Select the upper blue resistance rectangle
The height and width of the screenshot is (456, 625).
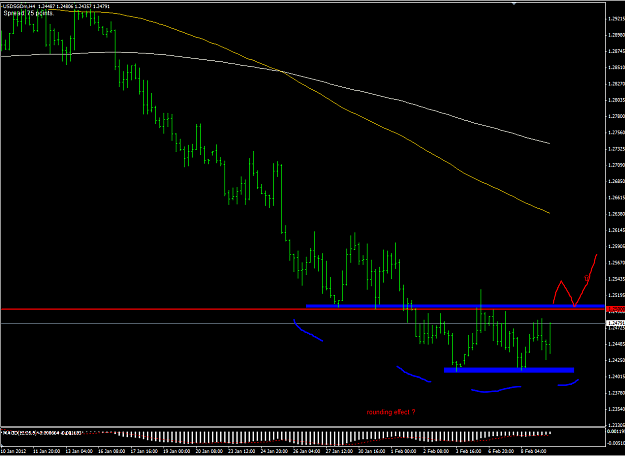455,306
